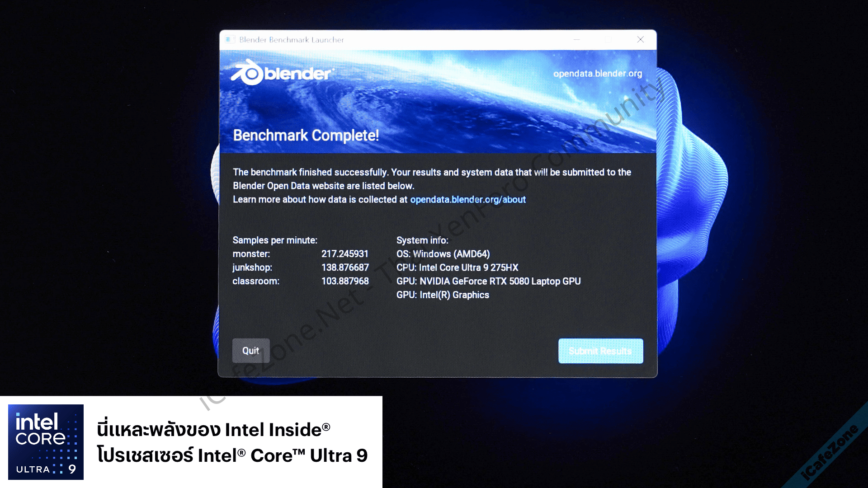Close the Blender Benchmark Launcher window

tap(640, 40)
